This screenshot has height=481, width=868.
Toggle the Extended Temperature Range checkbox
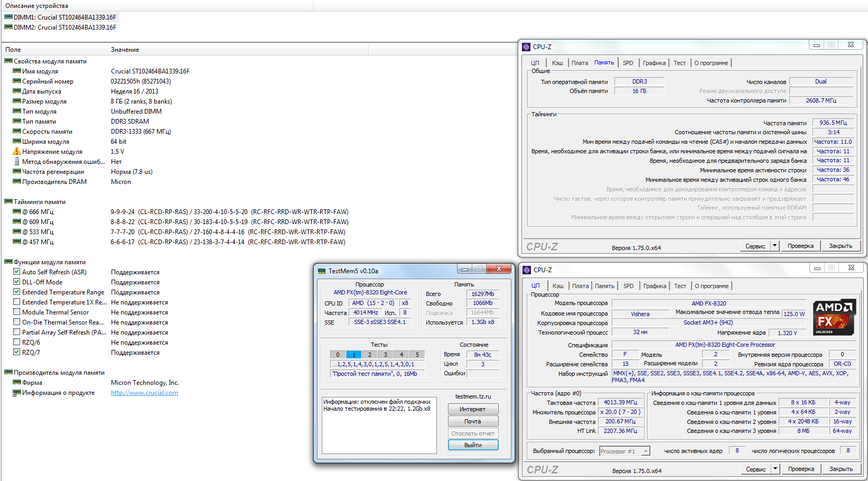[x=17, y=292]
